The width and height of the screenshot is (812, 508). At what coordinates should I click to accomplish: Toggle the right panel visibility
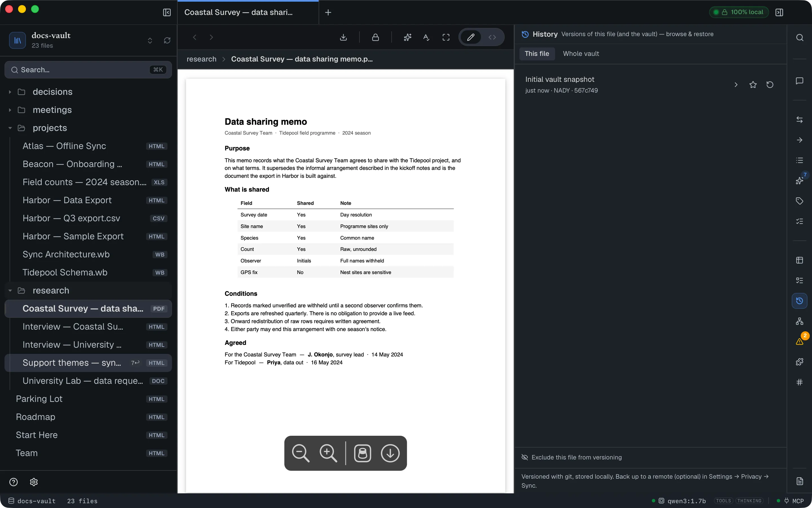click(x=780, y=12)
